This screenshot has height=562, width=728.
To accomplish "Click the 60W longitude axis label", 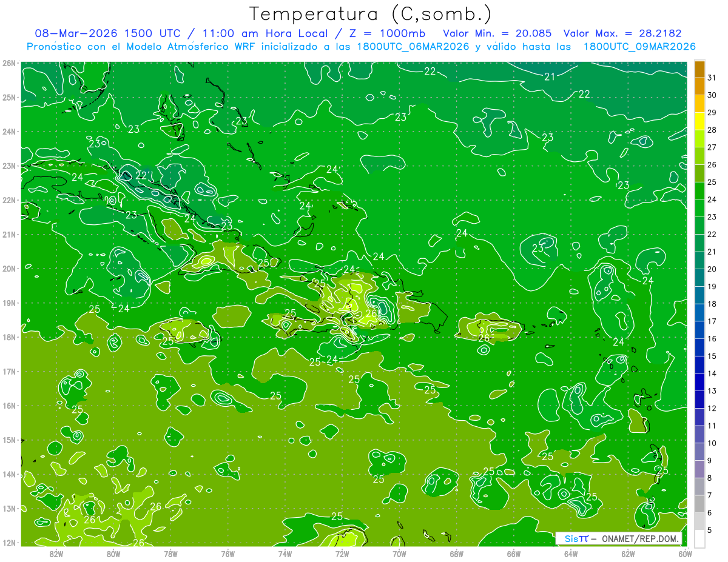I will 685,554.
